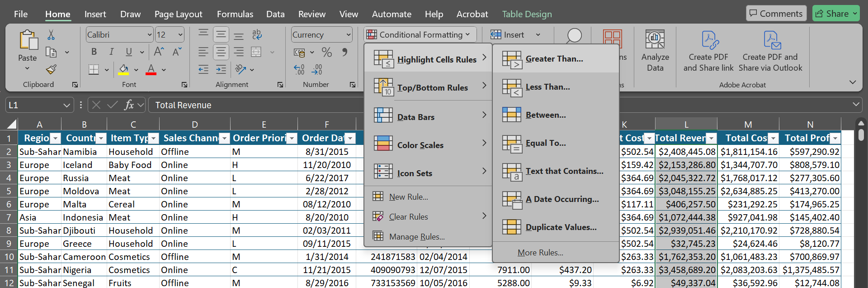This screenshot has height=288, width=868.
Task: Switch to the Formulas tab
Action: coord(235,14)
